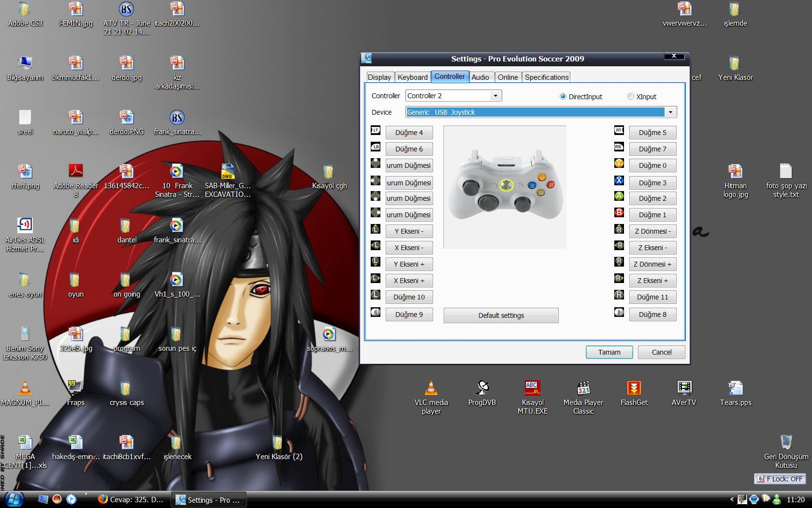Open the Windows Start orb
The image size is (812, 508).
[13, 499]
